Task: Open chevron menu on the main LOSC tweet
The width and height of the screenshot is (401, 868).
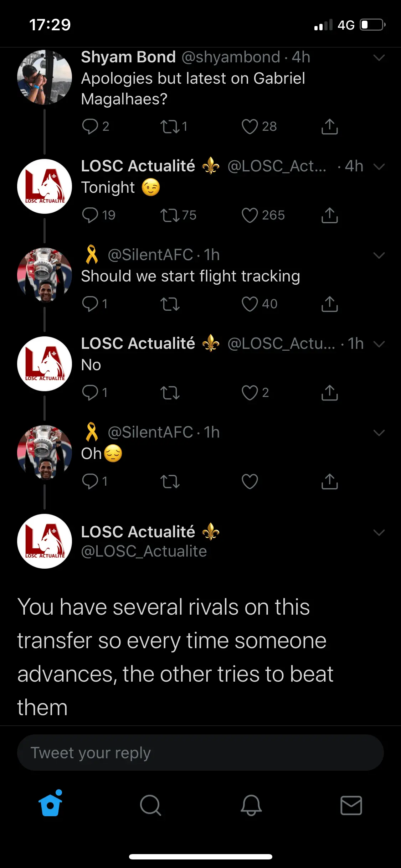Action: pos(379,533)
